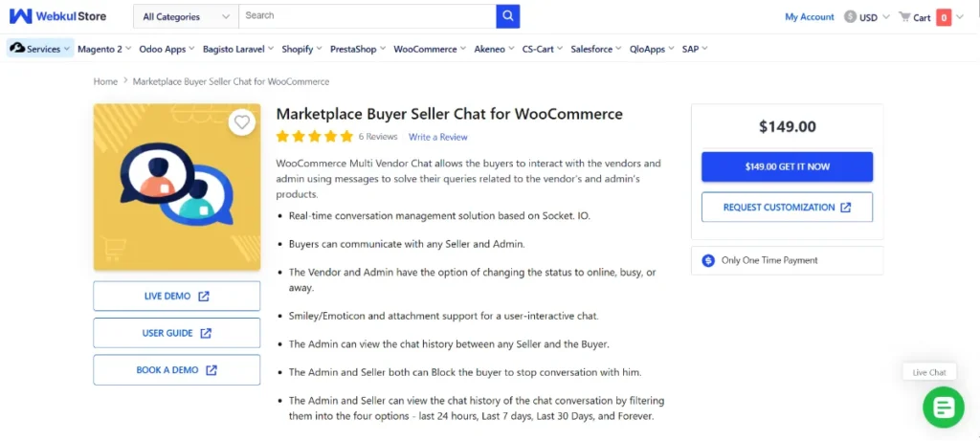
Task: Click into the Search input field
Action: click(x=367, y=16)
